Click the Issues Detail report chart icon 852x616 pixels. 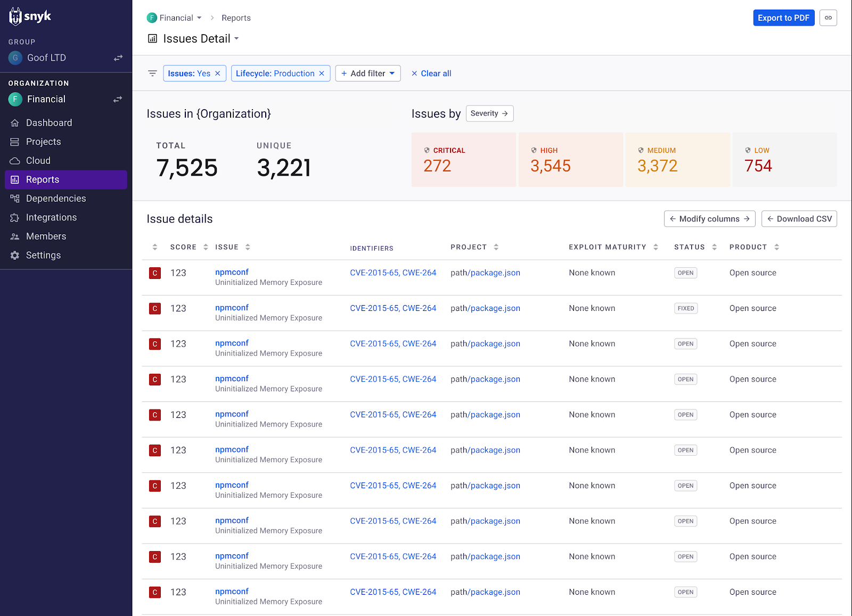click(152, 38)
